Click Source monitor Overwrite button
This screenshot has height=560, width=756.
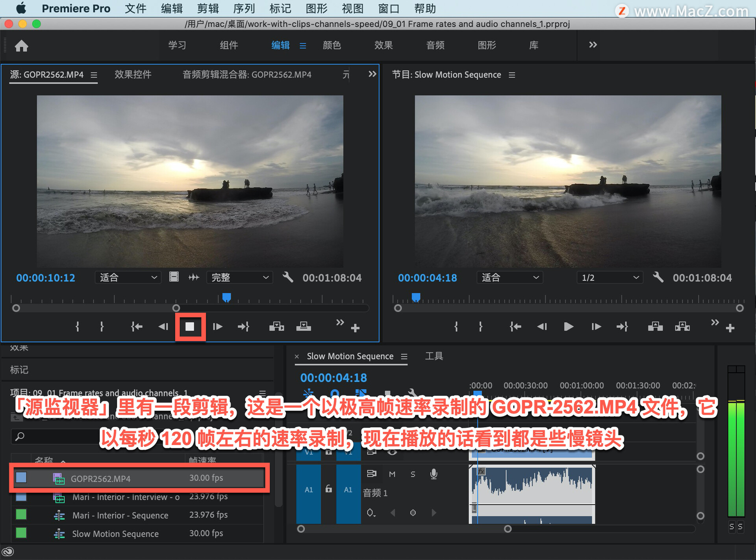click(304, 327)
